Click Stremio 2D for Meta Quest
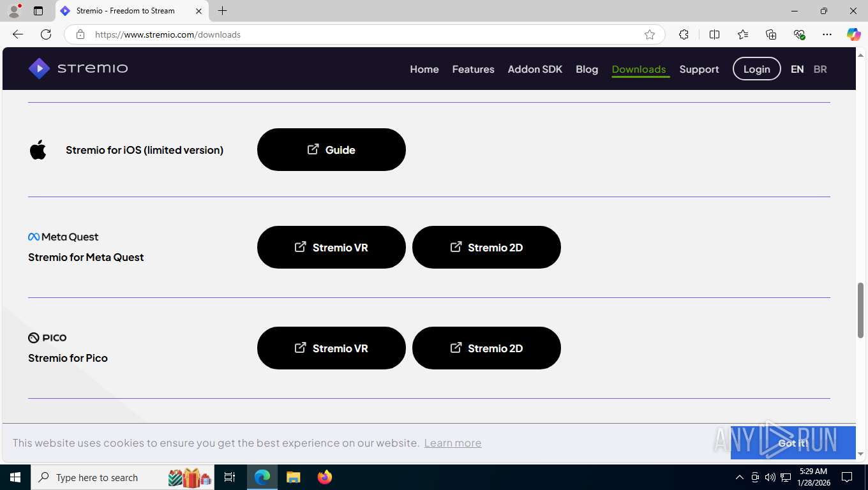This screenshot has height=490, width=868. 486,247
